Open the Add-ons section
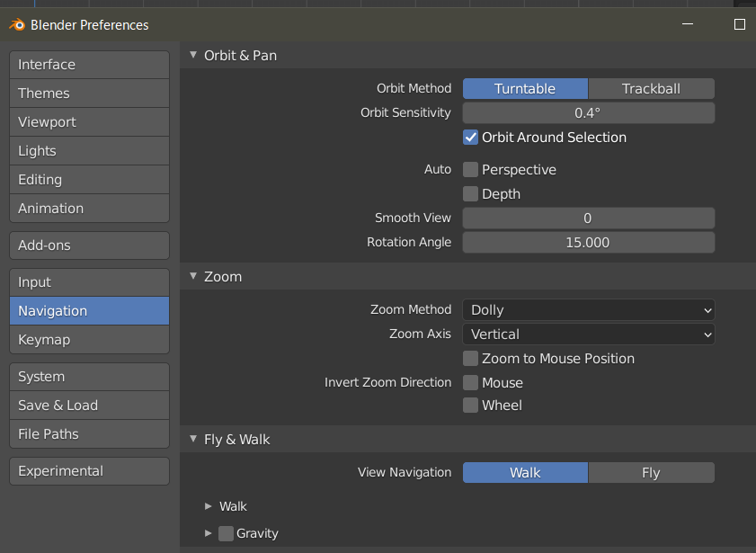 pos(89,245)
